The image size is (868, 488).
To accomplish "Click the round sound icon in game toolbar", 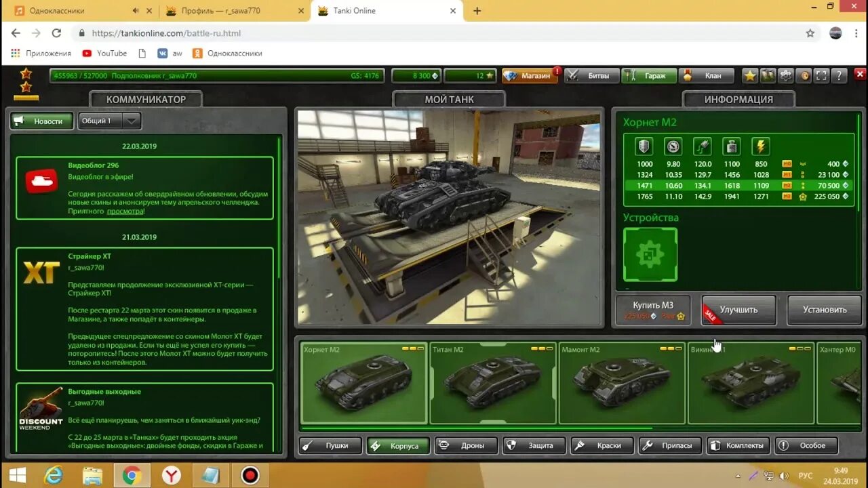I will tap(804, 75).
